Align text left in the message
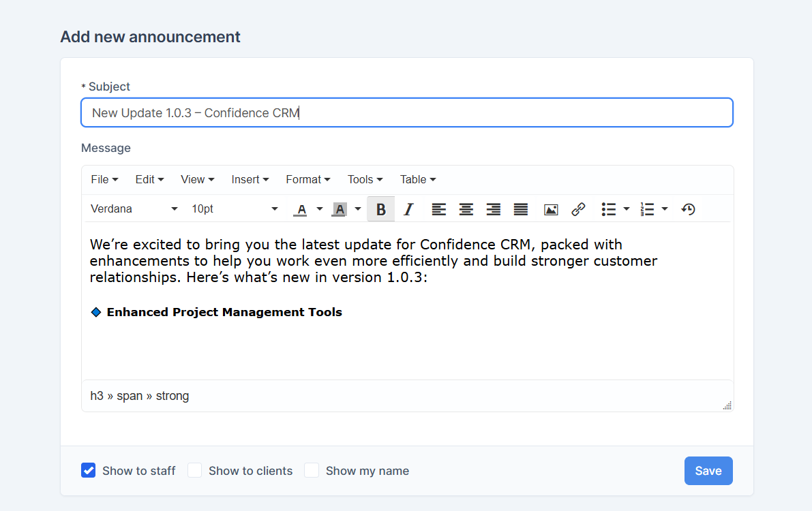Viewport: 812px width, 511px height. click(438, 209)
